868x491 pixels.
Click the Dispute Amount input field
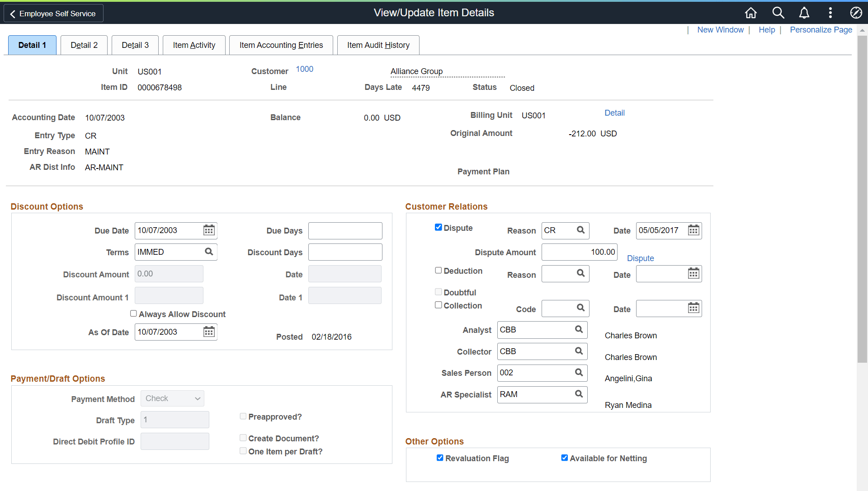pos(579,252)
